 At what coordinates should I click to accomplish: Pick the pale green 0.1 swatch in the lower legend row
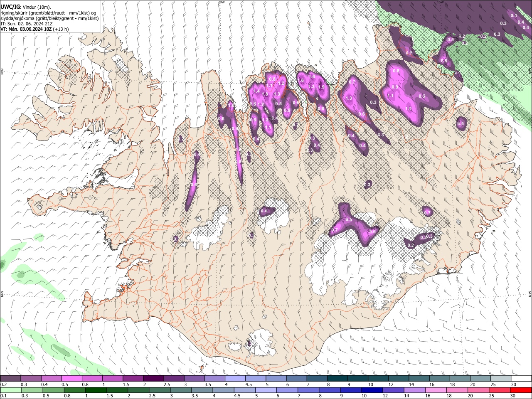(11, 390)
